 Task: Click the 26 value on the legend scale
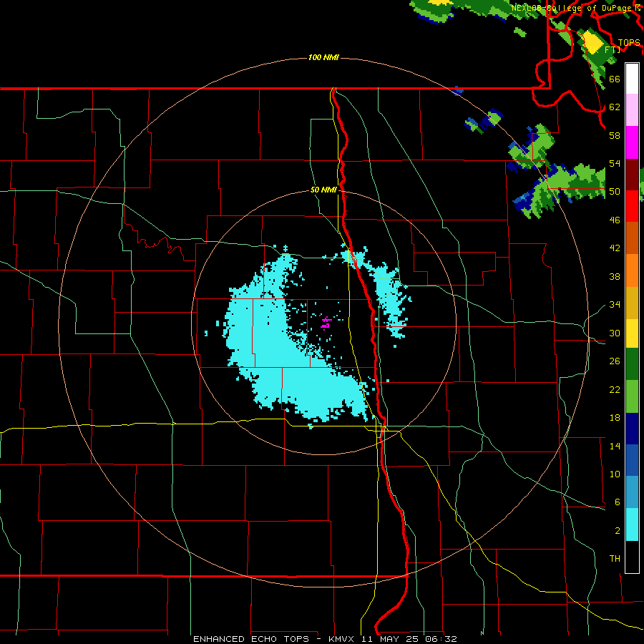pos(615,361)
